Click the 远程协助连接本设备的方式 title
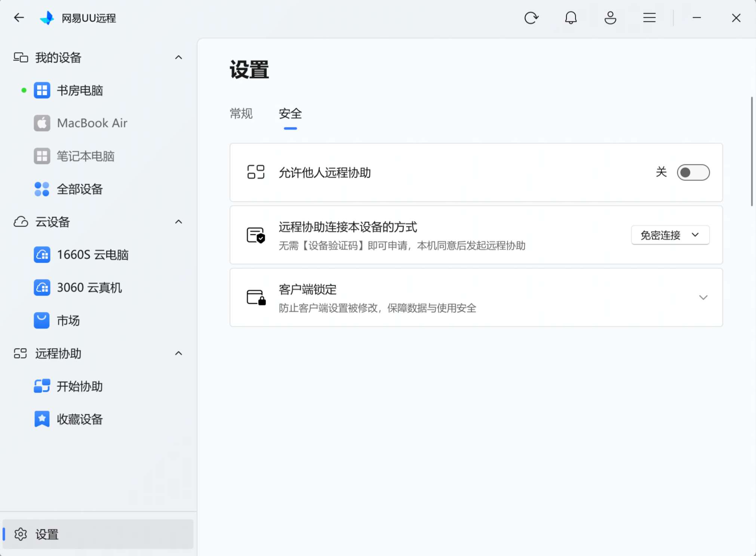Viewport: 756px width, 556px height. point(348,227)
